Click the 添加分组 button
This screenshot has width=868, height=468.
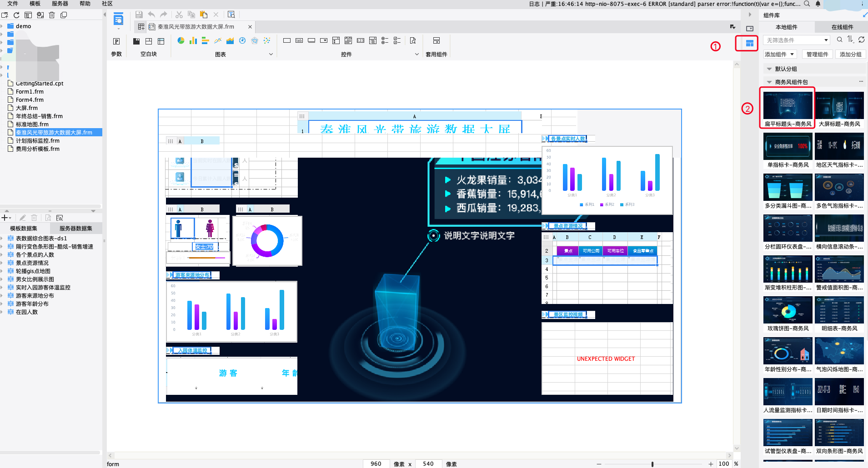pyautogui.click(x=850, y=55)
